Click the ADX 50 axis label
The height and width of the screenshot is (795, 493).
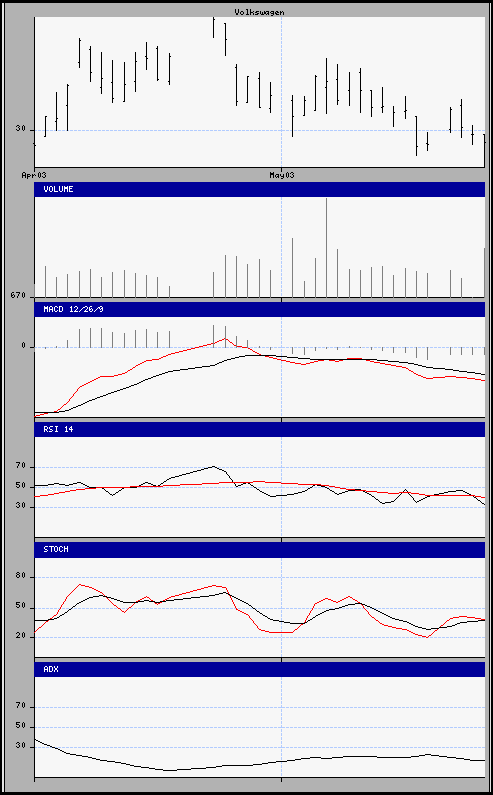click(x=21, y=726)
